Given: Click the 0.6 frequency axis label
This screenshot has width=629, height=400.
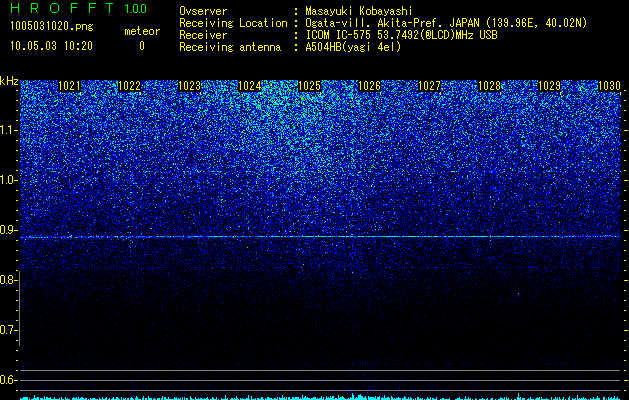Looking at the screenshot, I should pos(8,380).
